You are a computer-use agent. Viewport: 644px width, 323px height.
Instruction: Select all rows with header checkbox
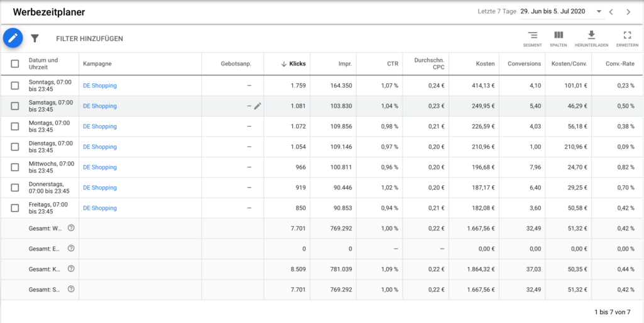tap(15, 64)
